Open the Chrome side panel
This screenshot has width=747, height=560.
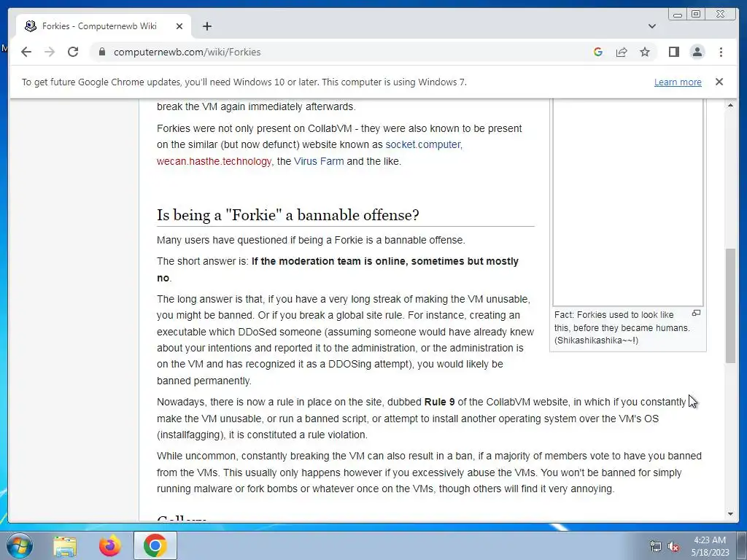click(x=673, y=52)
